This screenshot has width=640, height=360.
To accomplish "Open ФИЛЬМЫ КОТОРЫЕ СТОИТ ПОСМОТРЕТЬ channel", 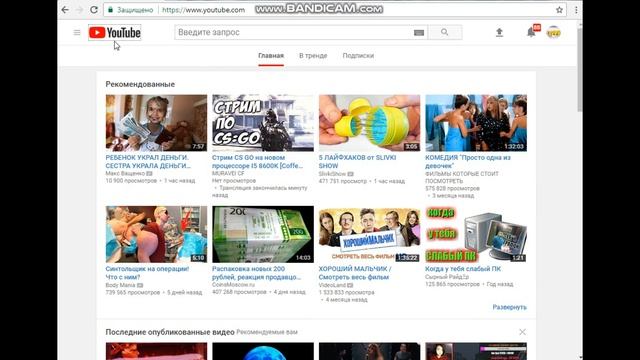I will tap(462, 177).
